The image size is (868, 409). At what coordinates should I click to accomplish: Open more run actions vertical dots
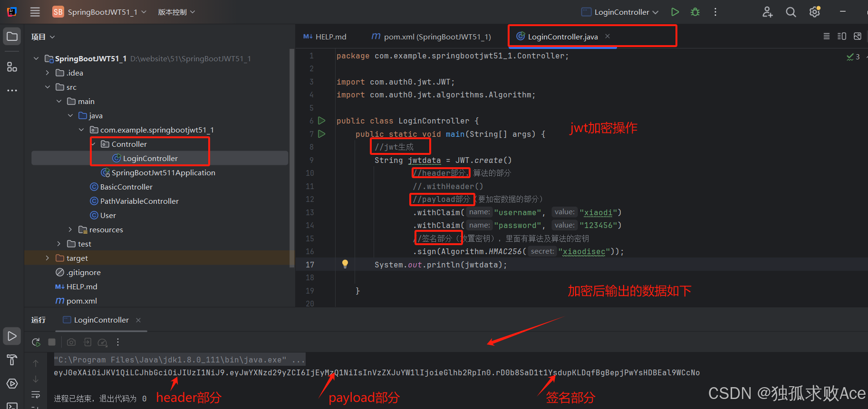715,12
